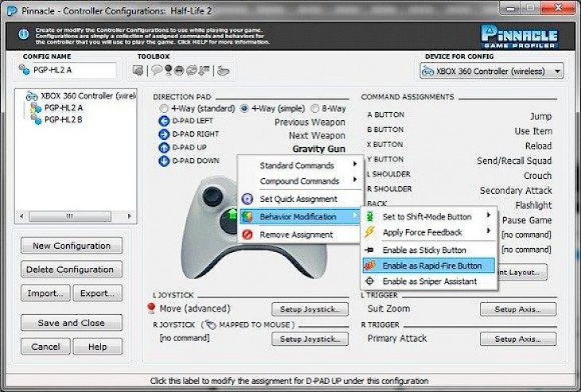581x392 pixels.
Task: Click the joystick ball Toolbox icon
Action: click(x=168, y=70)
